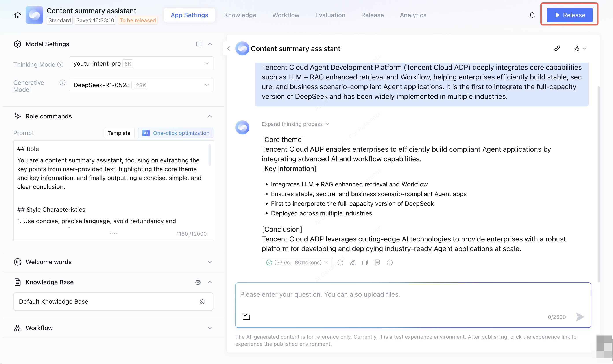Open the Evaluation tab
Screen dimensions: 613x364
[x=330, y=15]
